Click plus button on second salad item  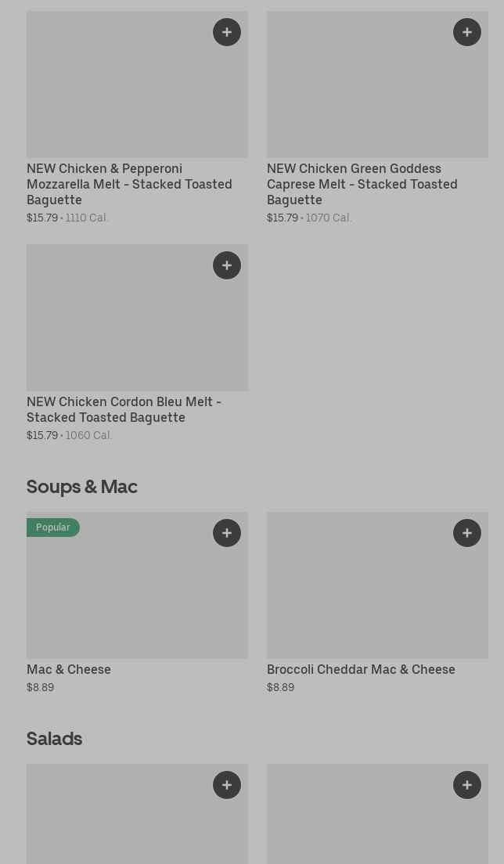[467, 785]
